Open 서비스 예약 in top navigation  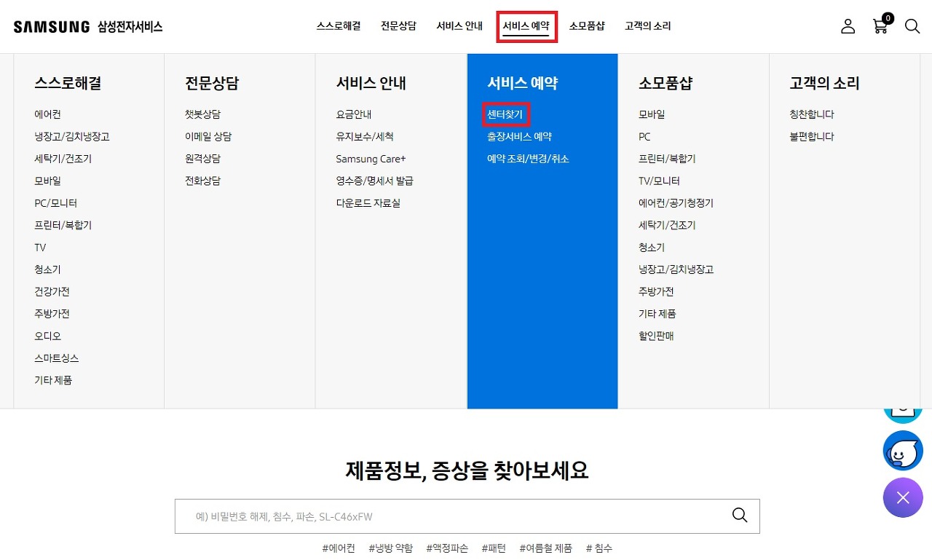coord(526,26)
